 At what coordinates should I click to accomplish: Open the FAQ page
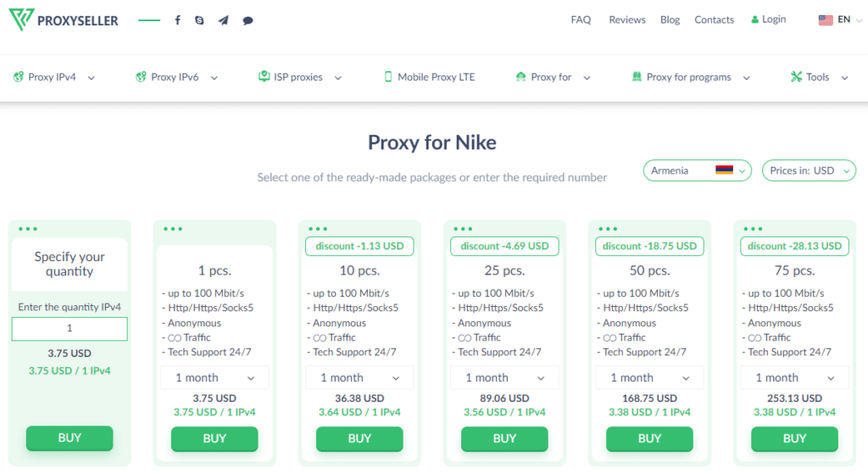pos(581,20)
